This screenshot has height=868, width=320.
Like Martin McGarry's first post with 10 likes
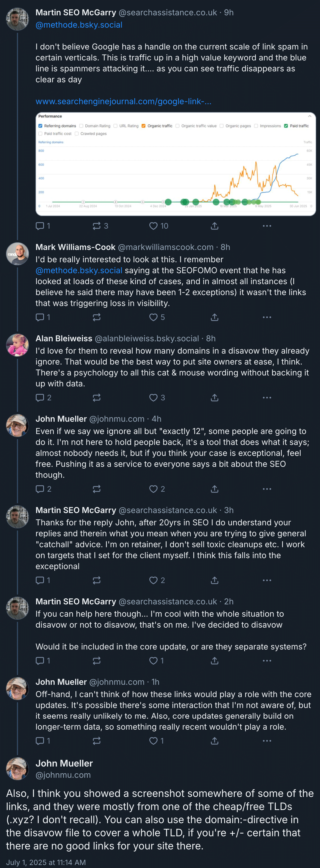158,226
